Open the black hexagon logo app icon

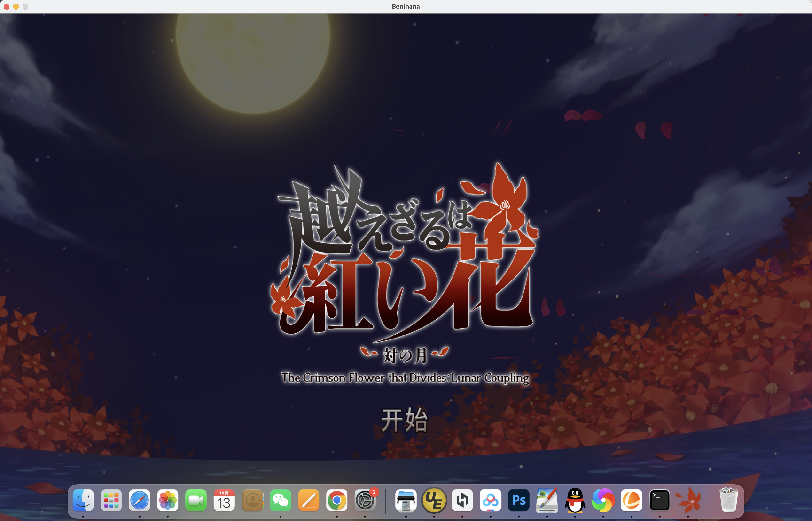click(x=462, y=500)
